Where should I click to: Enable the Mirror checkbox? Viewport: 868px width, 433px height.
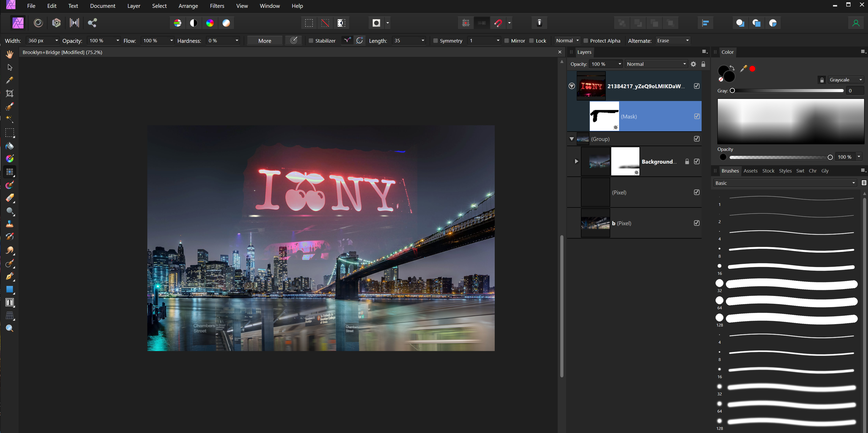pos(506,41)
